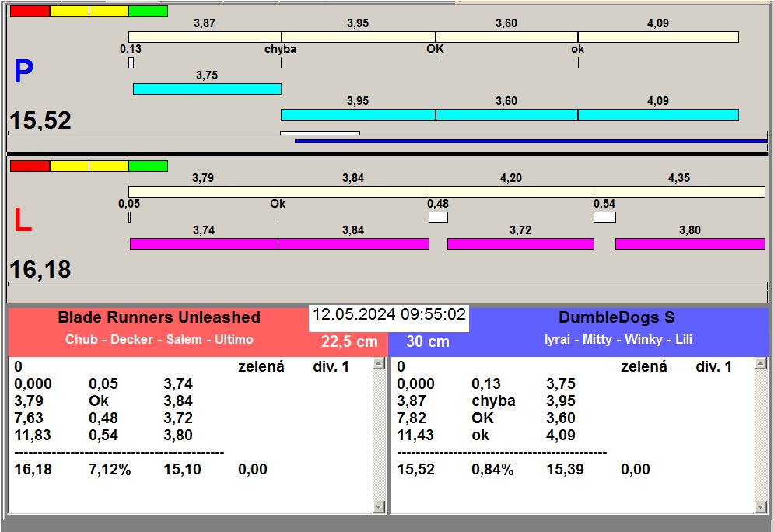Click the 15,10 value in Blade Runners summary row

click(x=182, y=469)
